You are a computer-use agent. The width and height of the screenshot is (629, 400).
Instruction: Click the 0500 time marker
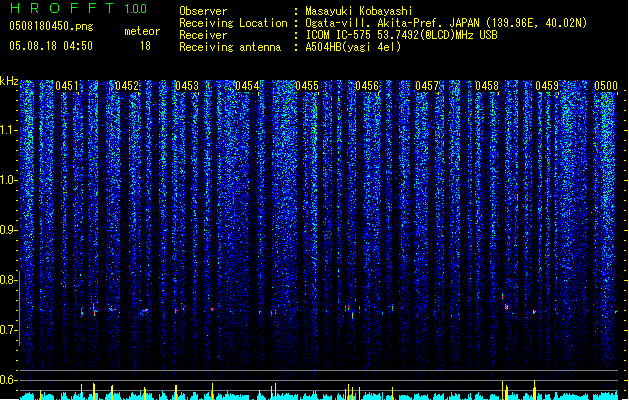point(606,86)
